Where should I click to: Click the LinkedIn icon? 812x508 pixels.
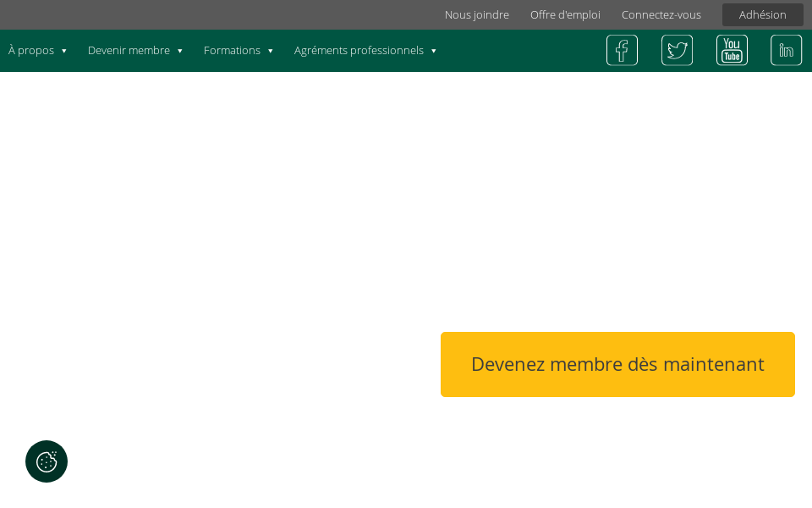pos(786,50)
